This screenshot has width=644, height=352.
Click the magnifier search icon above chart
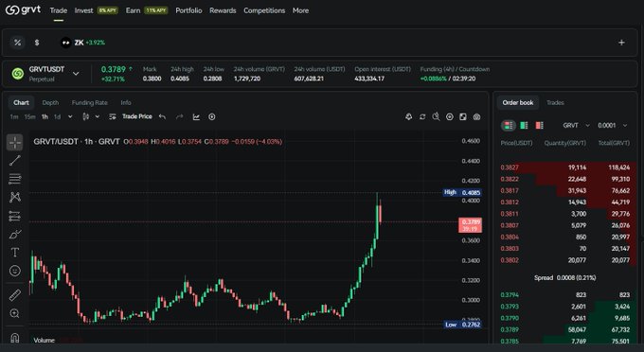click(436, 117)
